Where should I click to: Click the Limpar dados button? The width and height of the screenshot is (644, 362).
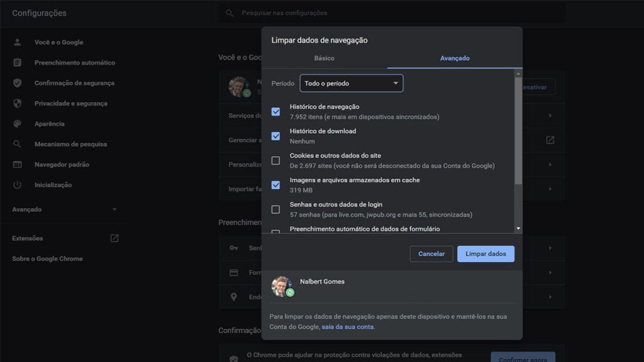pos(486,254)
